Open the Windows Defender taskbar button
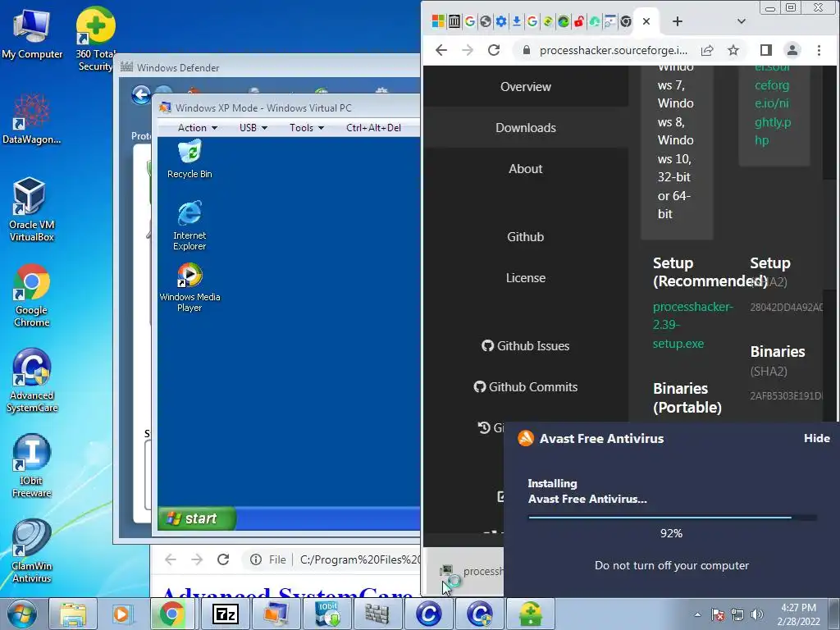This screenshot has width=840, height=630. click(x=377, y=614)
